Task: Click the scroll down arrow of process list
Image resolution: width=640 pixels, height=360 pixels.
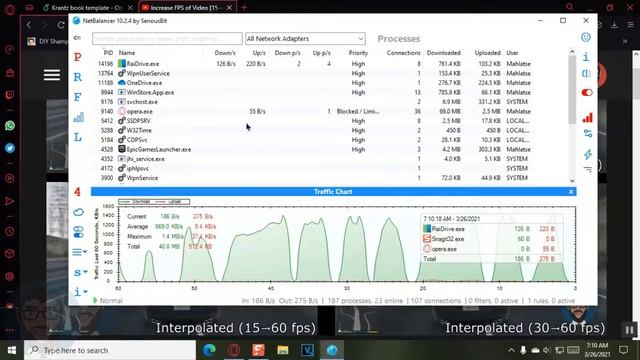Action: point(572,180)
